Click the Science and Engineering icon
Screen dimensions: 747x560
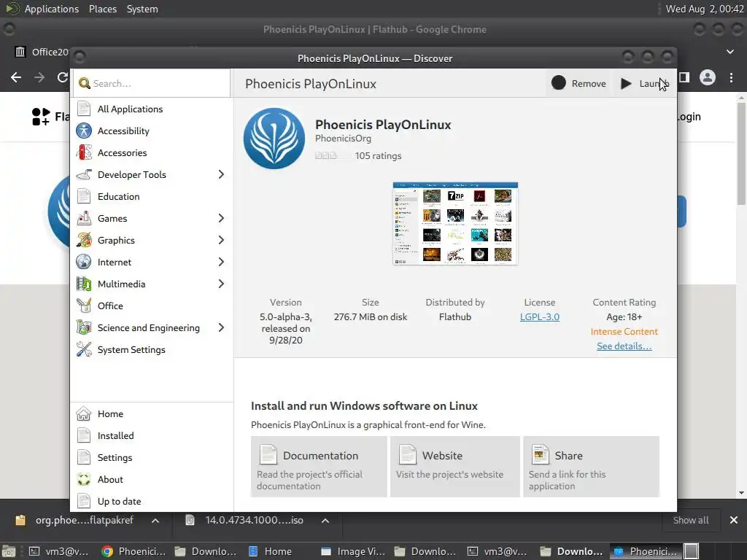84,327
